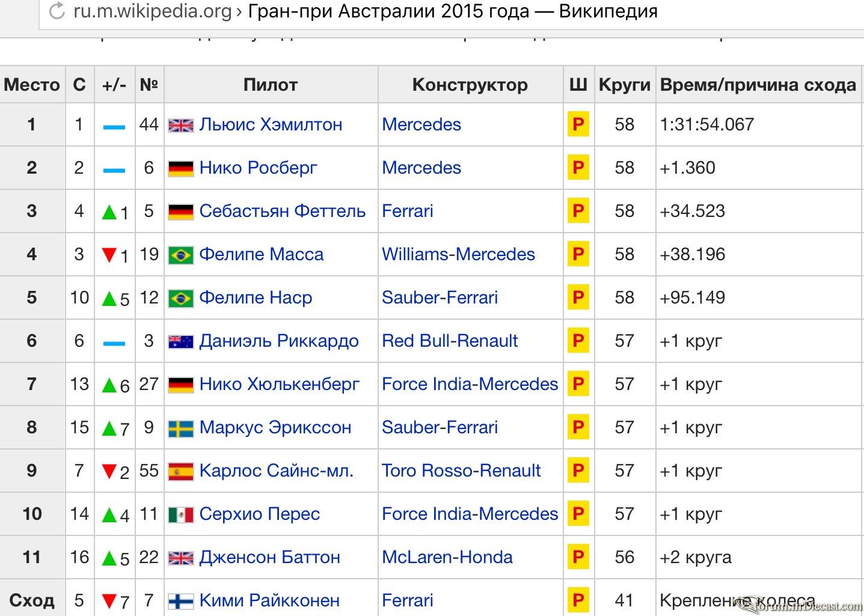The image size is (864, 616).
Task: Open the Red Bull-Renault constructor link
Action: click(450, 341)
